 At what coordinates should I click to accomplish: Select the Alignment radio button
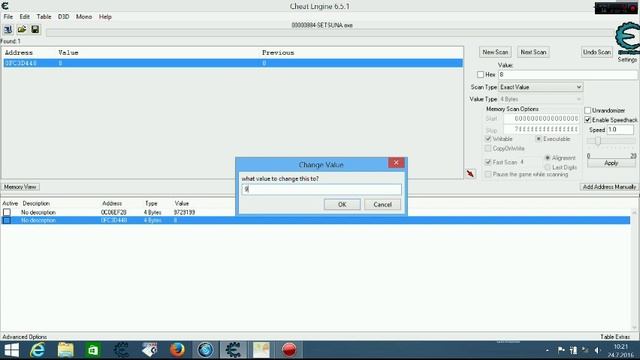(x=548, y=158)
